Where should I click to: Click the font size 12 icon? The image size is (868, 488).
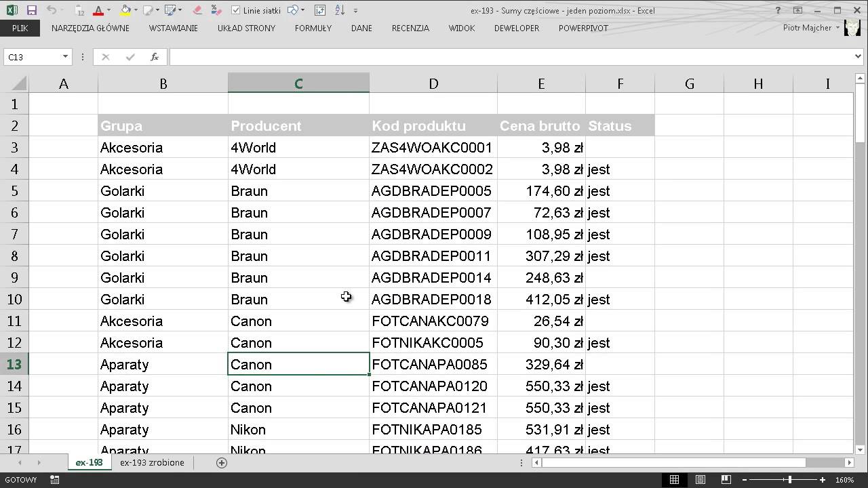click(x=79, y=10)
